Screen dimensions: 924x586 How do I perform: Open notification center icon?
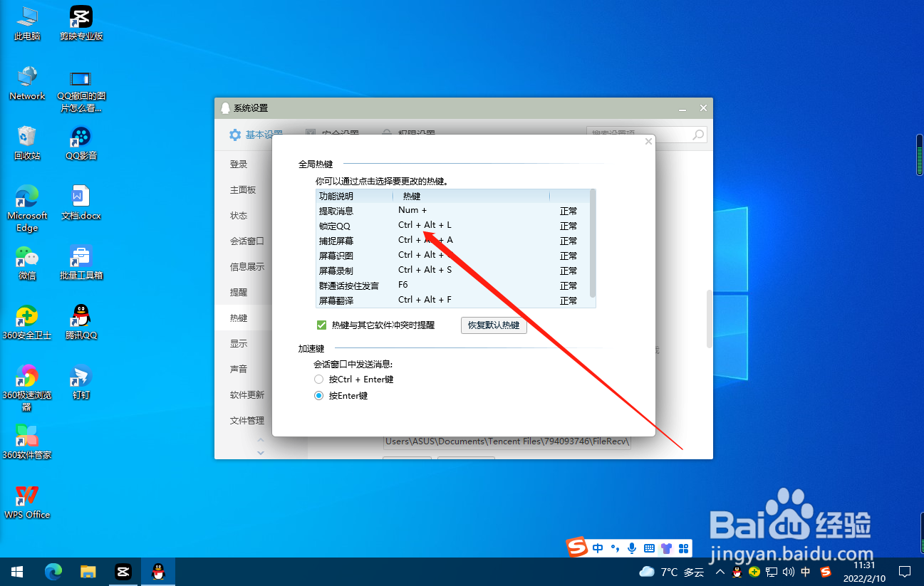point(905,571)
